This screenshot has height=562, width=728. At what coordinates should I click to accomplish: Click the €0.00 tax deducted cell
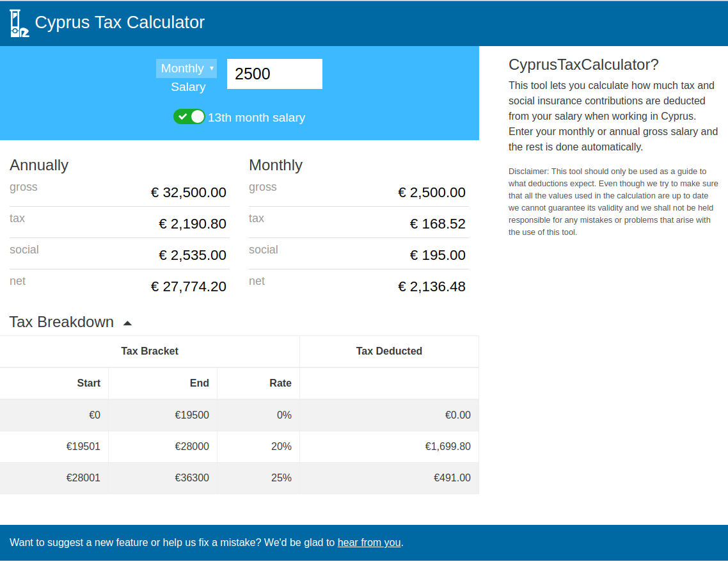[x=389, y=415]
